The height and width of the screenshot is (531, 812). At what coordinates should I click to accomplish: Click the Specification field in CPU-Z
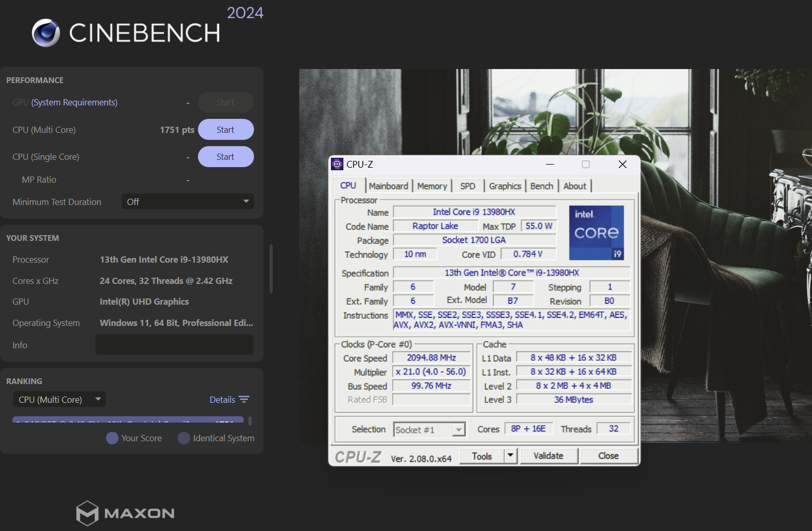pos(512,273)
